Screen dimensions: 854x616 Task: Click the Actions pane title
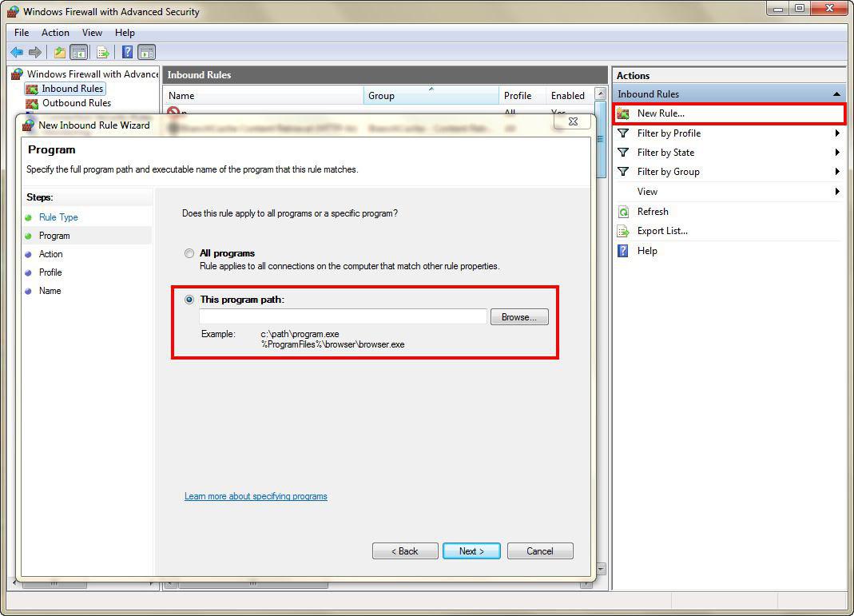pyautogui.click(x=633, y=76)
